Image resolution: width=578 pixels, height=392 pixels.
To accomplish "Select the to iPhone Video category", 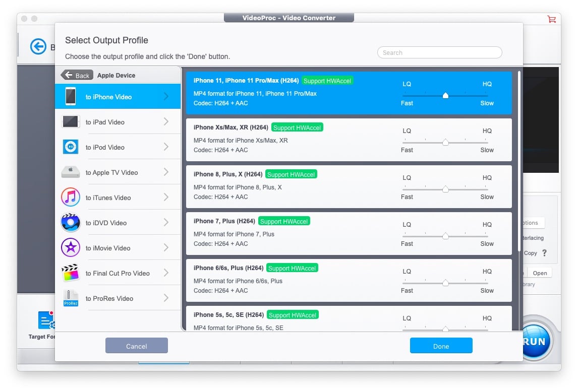I will [118, 97].
